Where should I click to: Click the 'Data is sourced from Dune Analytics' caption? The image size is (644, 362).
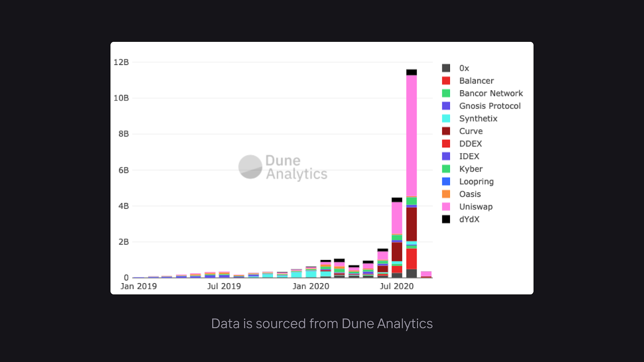(322, 323)
